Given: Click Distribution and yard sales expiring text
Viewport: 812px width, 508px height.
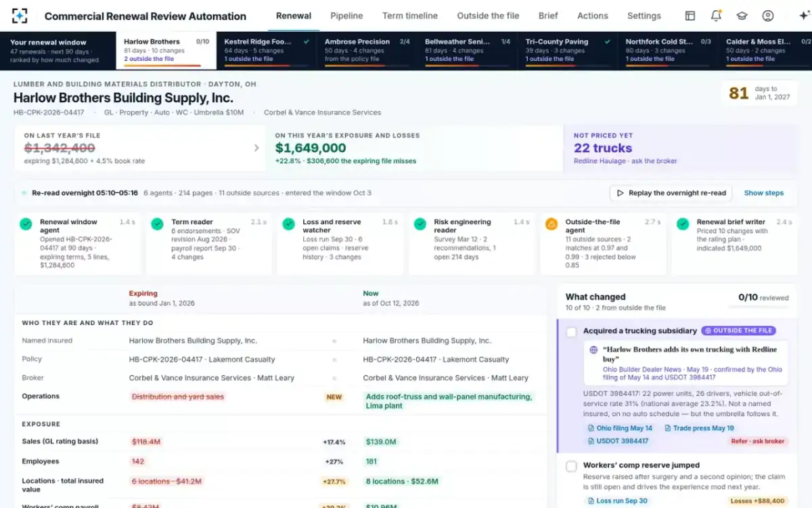Looking at the screenshot, I should tap(177, 397).
